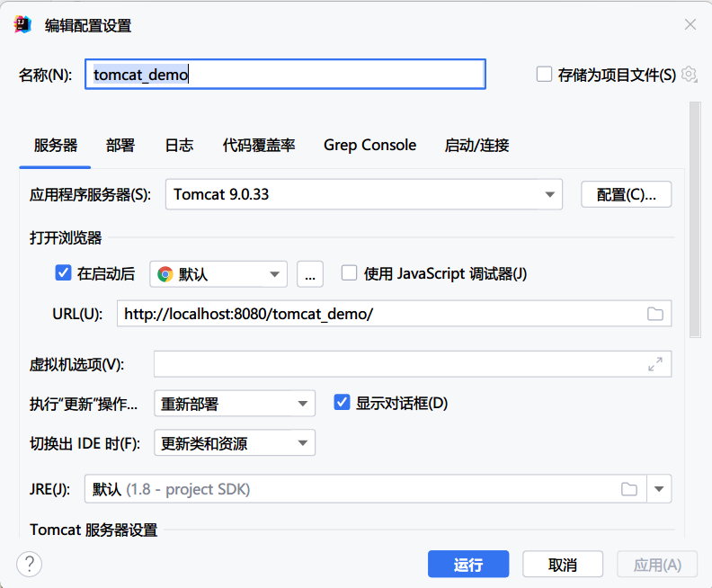Image resolution: width=712 pixels, height=588 pixels.
Task: Click the 取消 button
Action: coord(563,565)
